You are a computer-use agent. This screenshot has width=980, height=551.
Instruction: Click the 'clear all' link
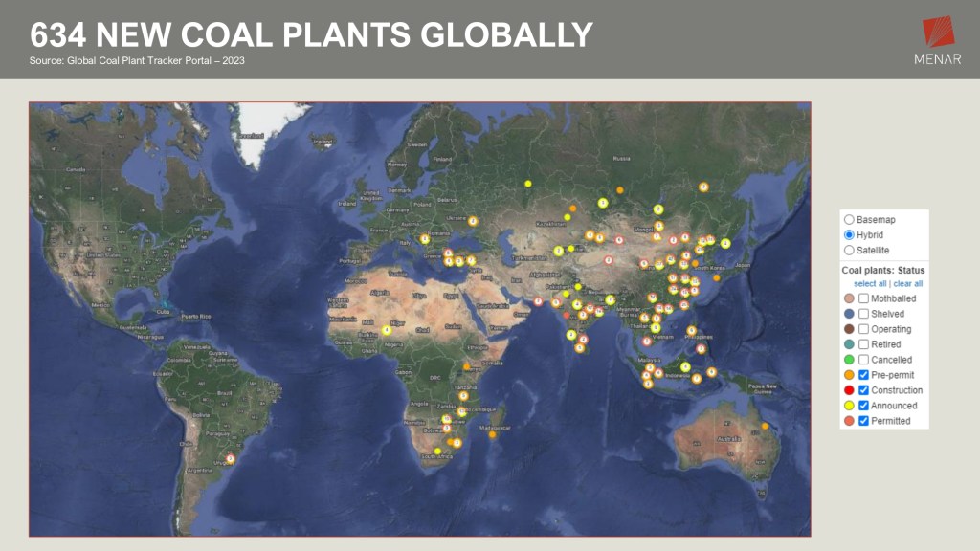[908, 284]
